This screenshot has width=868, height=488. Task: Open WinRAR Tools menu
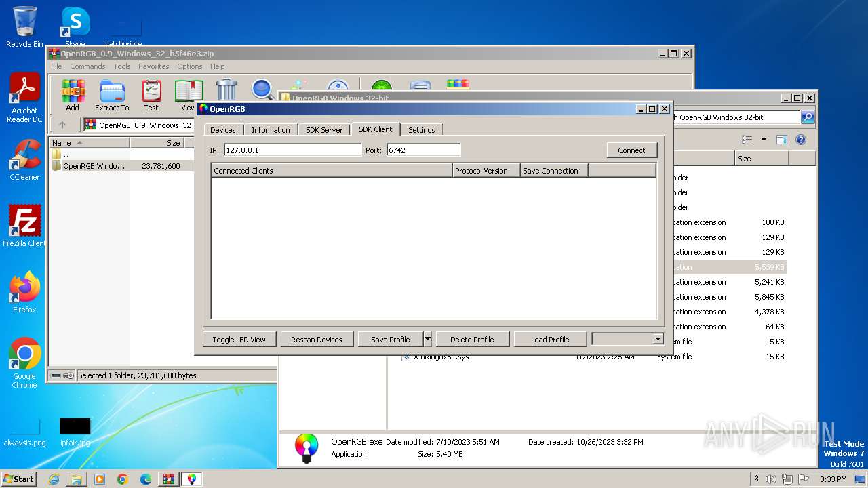122,66
